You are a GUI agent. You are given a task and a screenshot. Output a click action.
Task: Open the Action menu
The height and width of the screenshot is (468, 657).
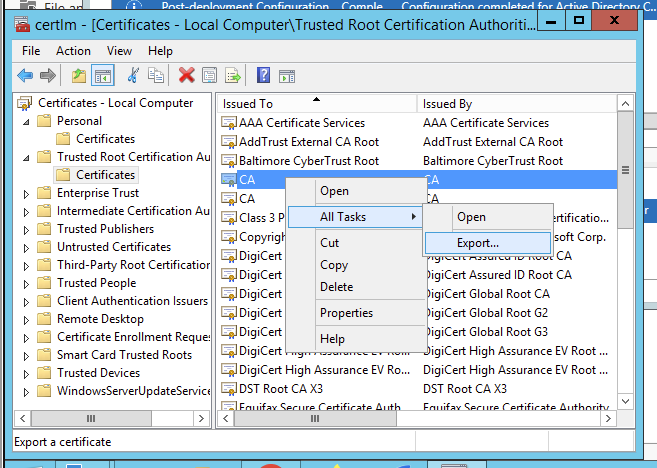(x=73, y=51)
